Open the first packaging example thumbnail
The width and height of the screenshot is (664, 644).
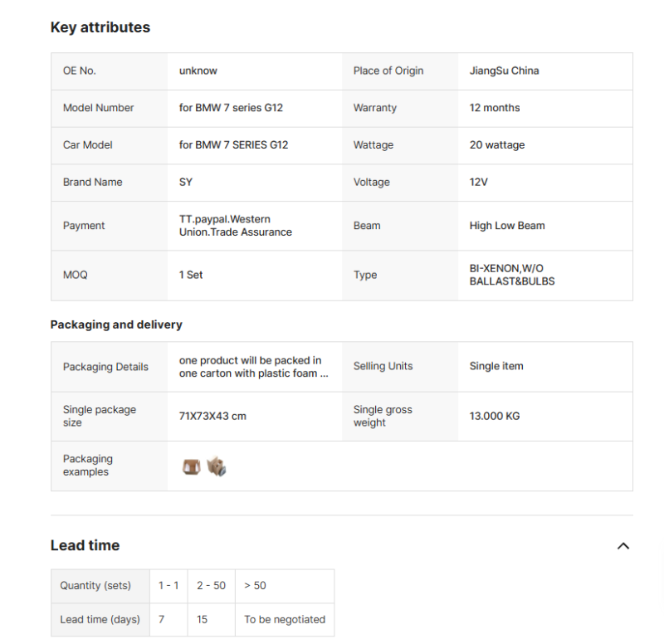(x=192, y=466)
